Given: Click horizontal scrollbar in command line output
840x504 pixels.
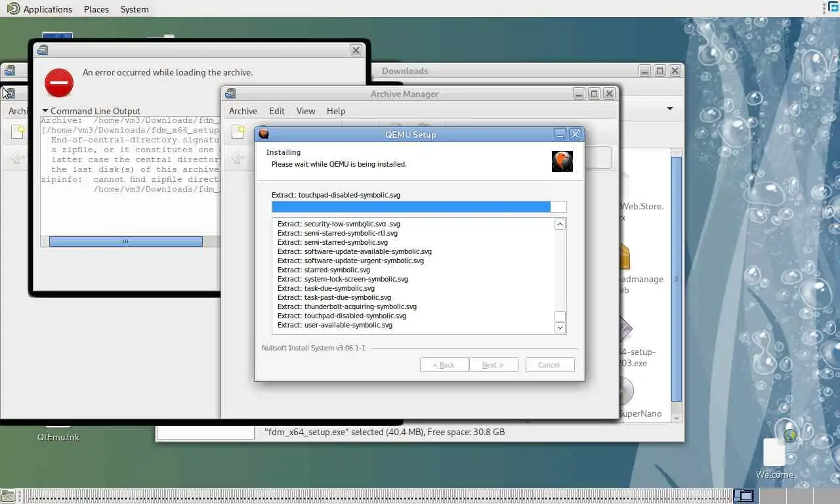Looking at the screenshot, I should tap(125, 241).
